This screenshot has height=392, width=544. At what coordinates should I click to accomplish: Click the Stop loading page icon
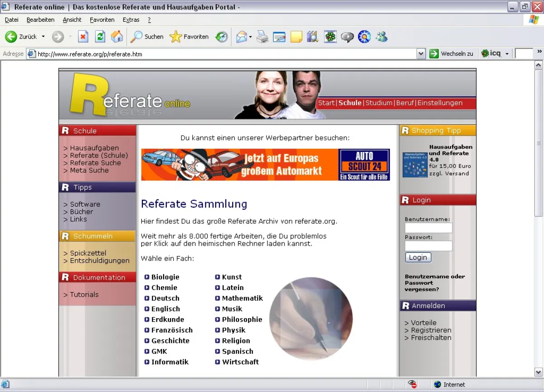(x=83, y=37)
